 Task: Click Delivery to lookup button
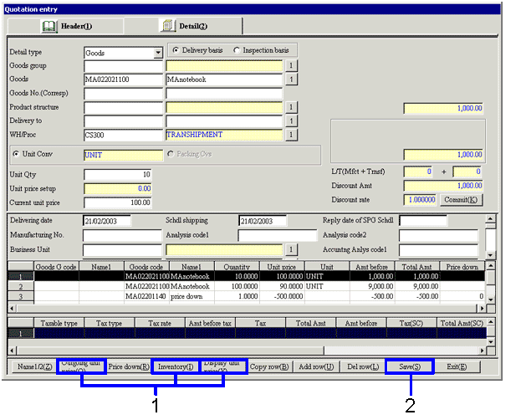pyautogui.click(x=292, y=120)
